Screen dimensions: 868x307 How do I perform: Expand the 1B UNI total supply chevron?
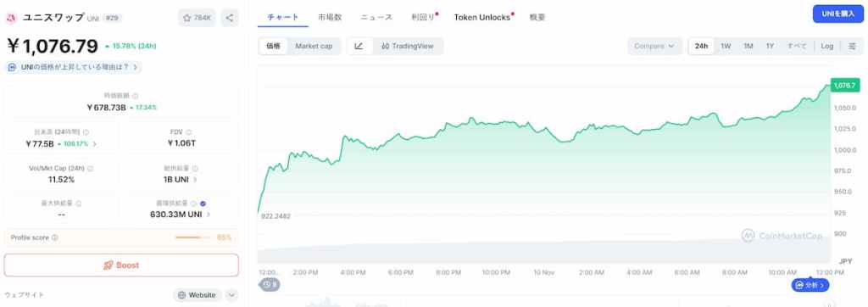195,180
